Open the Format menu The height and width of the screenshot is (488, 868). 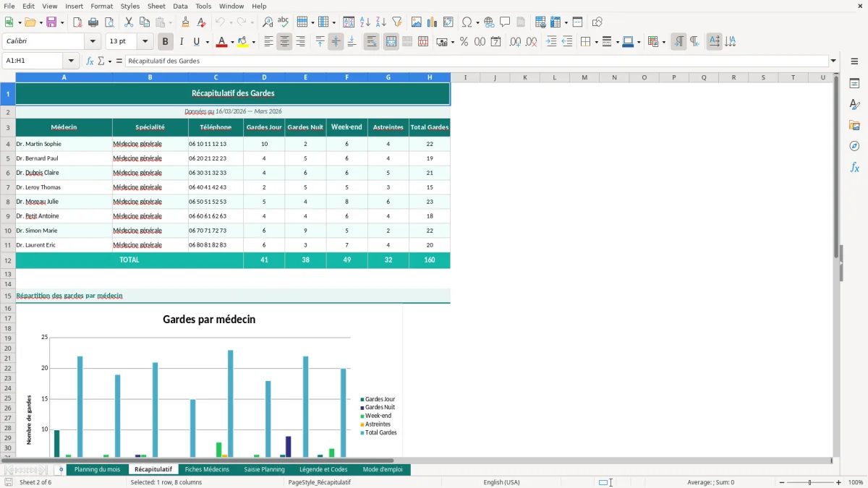pyautogui.click(x=102, y=6)
